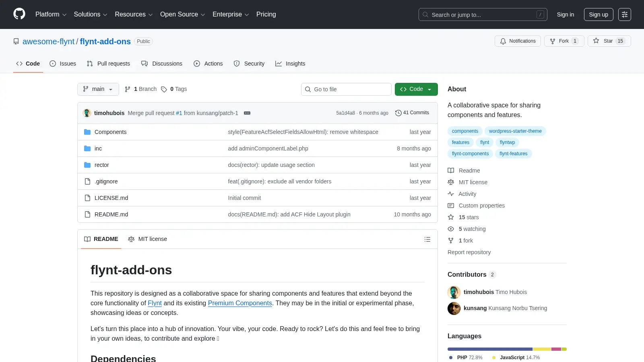View the 1 Branch link
This screenshot has width=644, height=362.
pos(140,89)
